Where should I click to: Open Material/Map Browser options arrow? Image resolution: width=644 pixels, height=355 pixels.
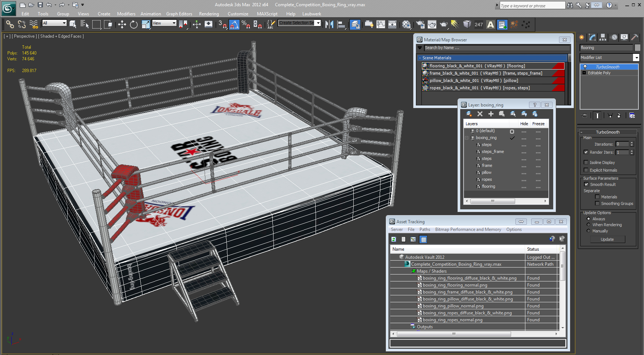(420, 48)
